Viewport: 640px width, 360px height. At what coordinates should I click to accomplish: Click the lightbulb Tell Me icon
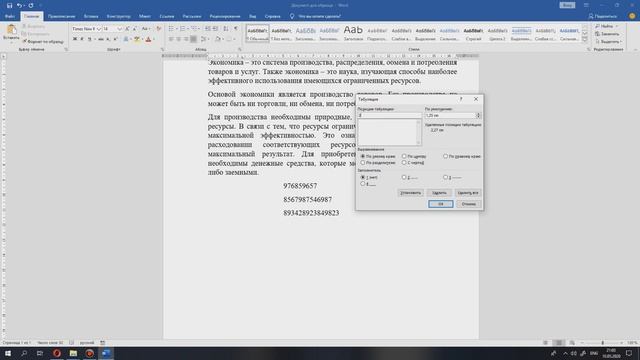coord(292,16)
